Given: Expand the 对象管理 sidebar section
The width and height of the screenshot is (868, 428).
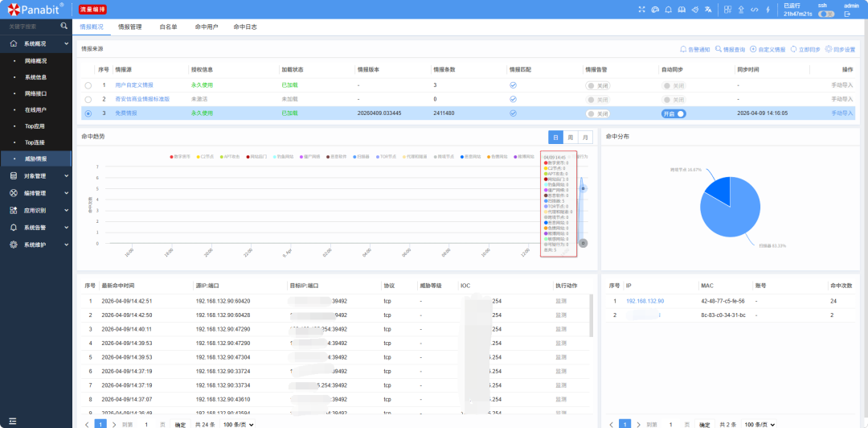Looking at the screenshot, I should tap(35, 176).
